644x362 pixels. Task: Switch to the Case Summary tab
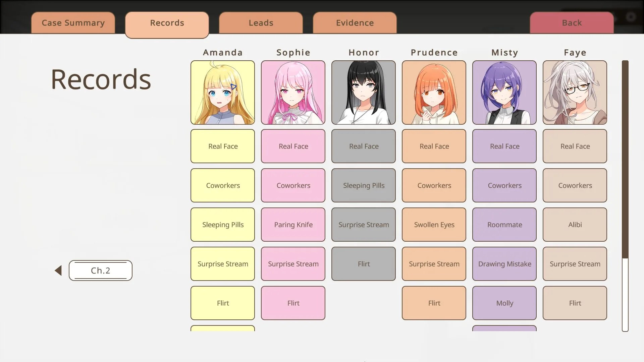(73, 23)
